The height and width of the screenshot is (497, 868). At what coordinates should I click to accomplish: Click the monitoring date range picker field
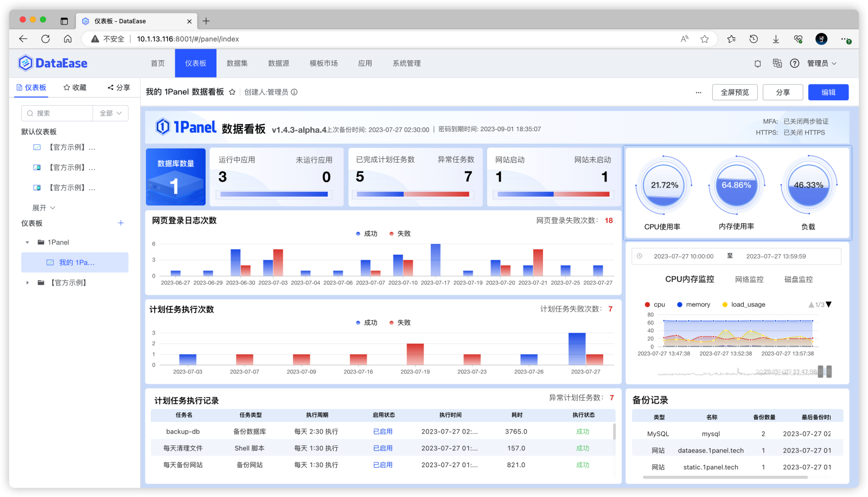(736, 256)
